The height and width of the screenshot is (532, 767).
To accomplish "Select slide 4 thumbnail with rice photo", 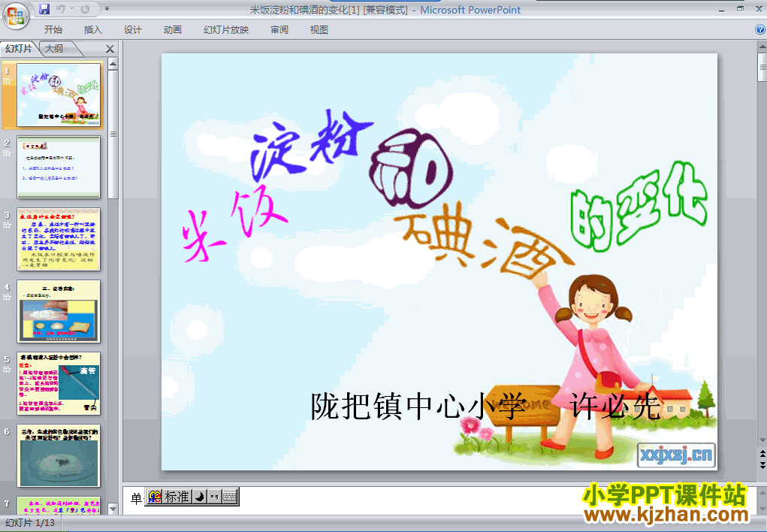I will click(59, 311).
